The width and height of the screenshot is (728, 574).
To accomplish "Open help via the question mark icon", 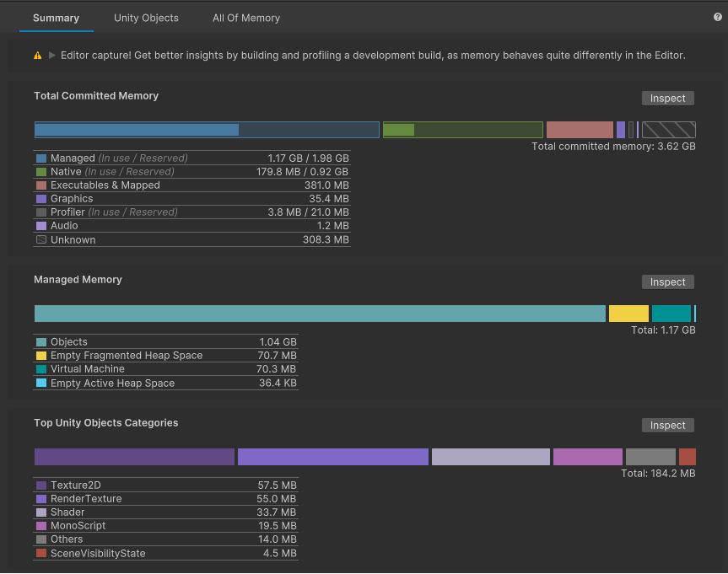I will [x=716, y=18].
